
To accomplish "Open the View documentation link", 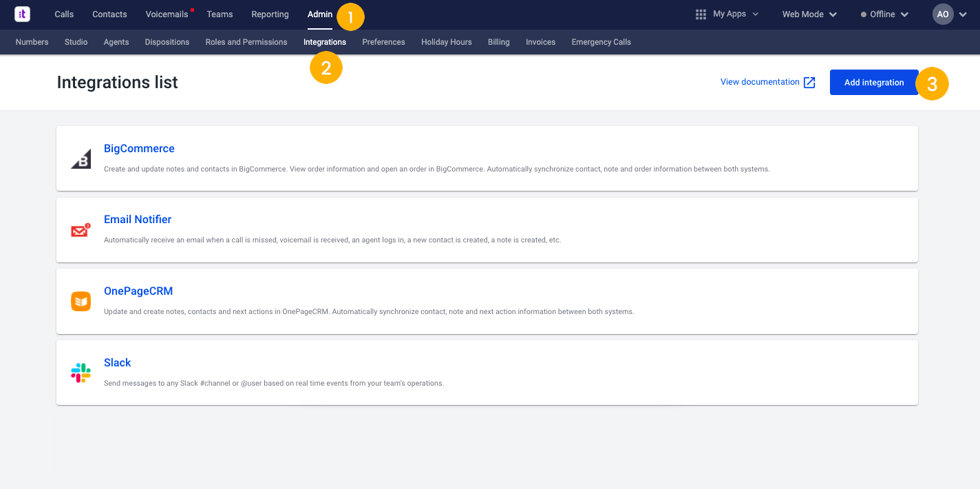I will (760, 82).
